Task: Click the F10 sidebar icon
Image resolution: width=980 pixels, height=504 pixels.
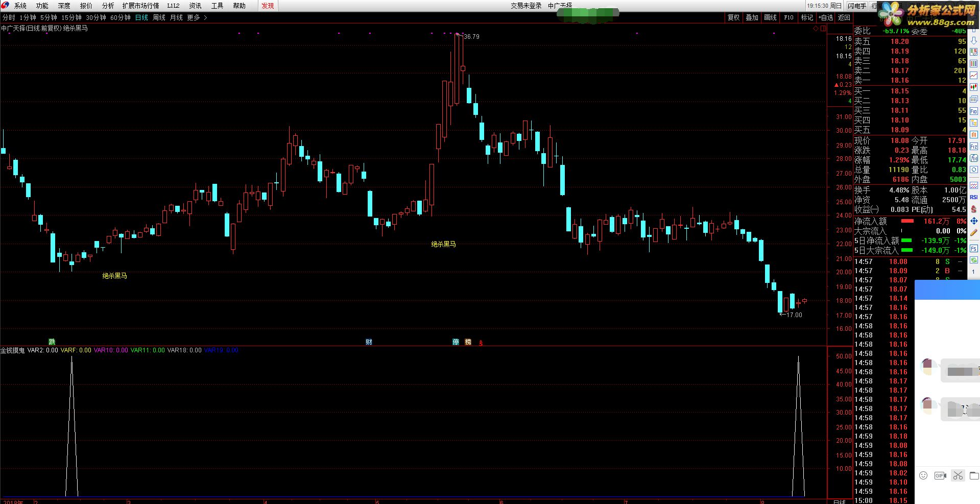Action: (x=974, y=111)
